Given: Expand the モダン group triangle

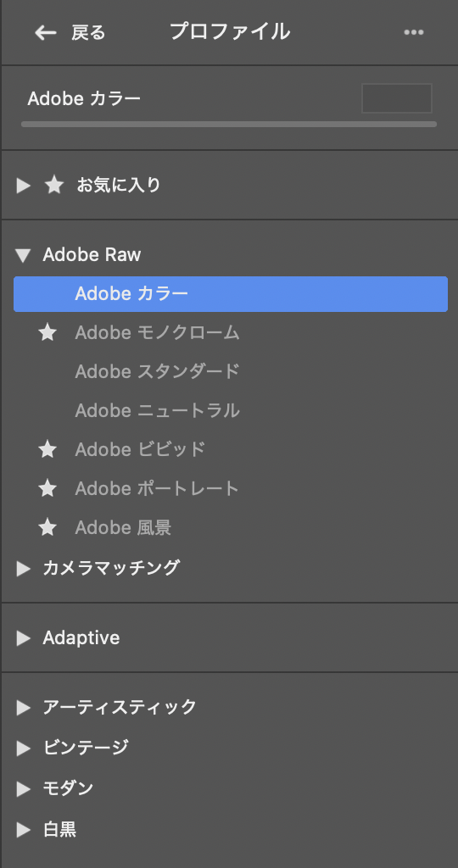Looking at the screenshot, I should point(23,789).
